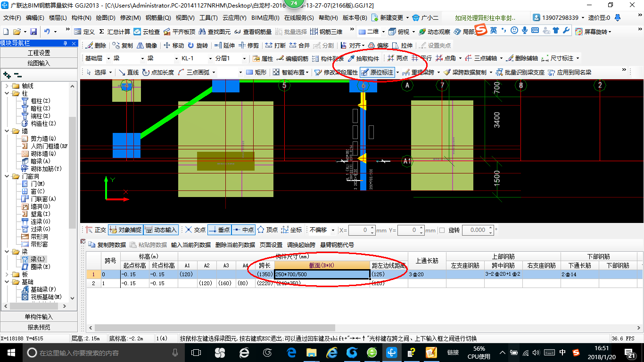
Task: Open 定义 (Define) tool
Action: tap(85, 32)
